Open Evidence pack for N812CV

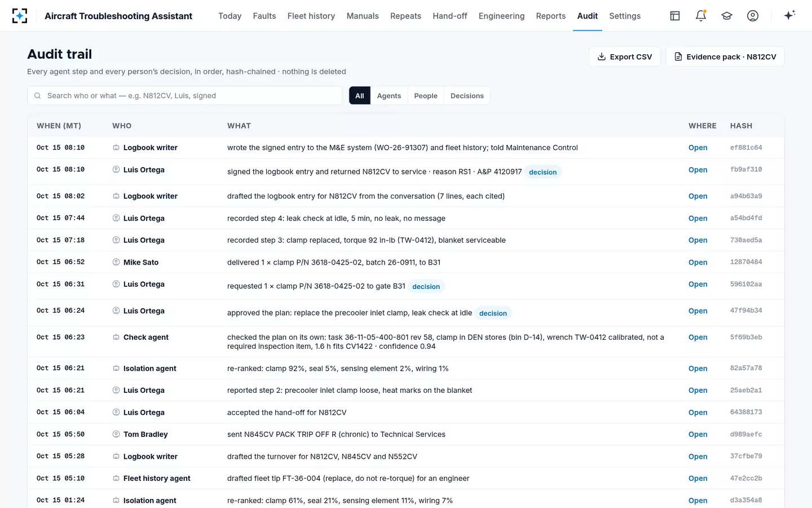point(725,56)
